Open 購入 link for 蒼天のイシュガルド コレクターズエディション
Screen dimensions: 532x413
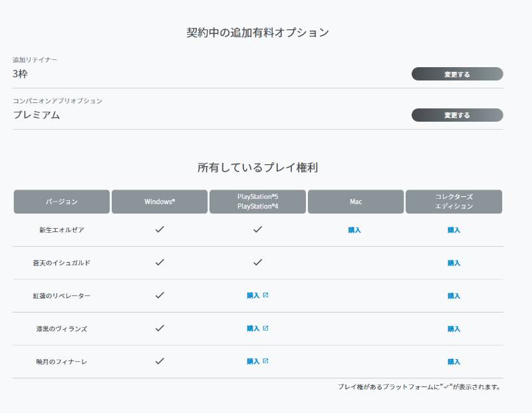point(454,263)
